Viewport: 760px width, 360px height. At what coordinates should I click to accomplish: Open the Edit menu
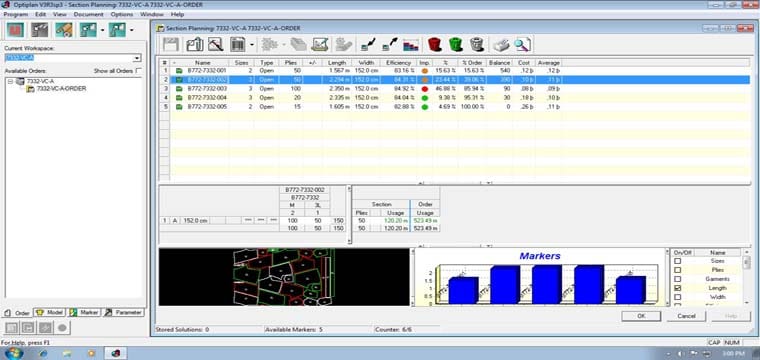(x=40, y=15)
